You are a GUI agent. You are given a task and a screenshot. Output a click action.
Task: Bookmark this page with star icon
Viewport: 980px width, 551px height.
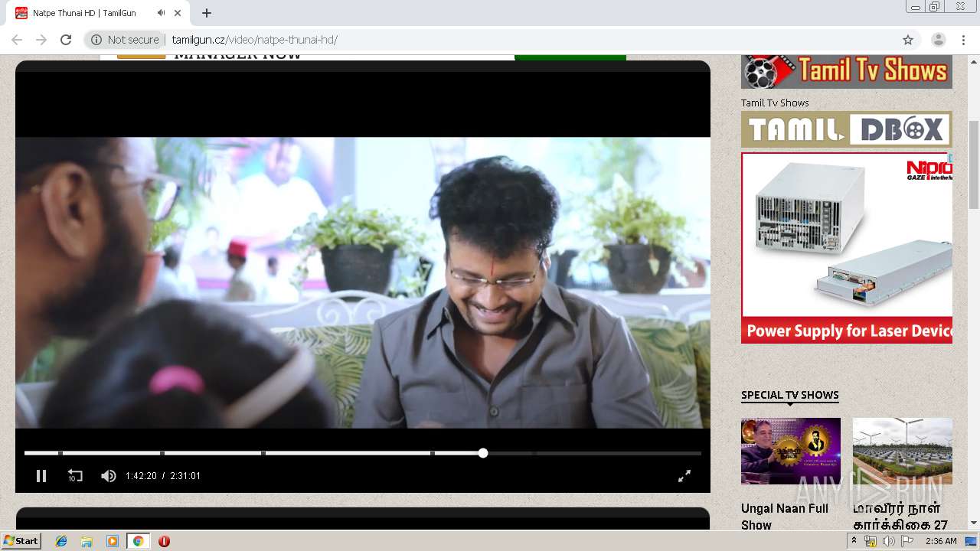[x=908, y=40]
